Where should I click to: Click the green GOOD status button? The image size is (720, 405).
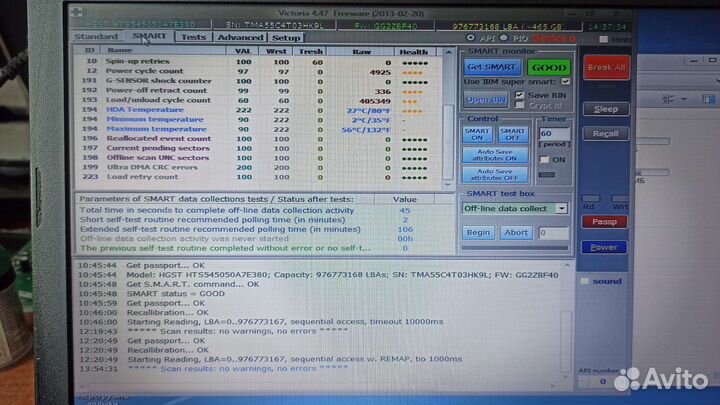coord(549,68)
